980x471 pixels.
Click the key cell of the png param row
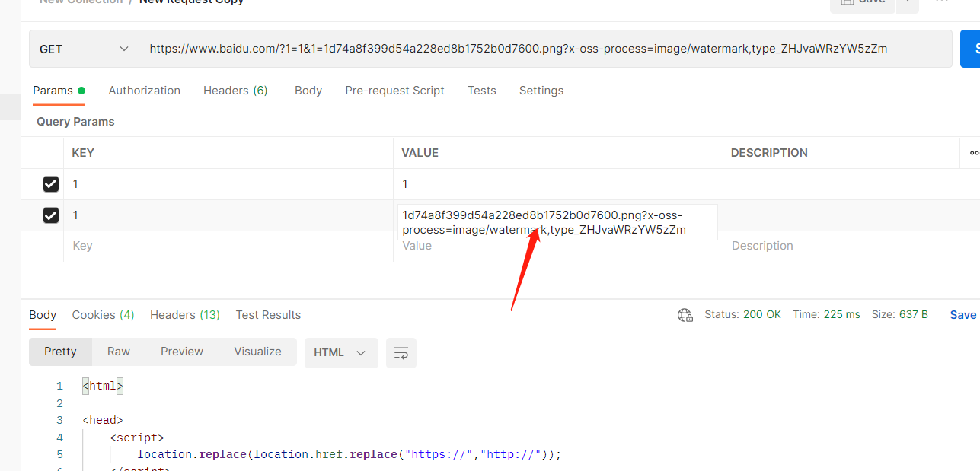[x=228, y=215]
